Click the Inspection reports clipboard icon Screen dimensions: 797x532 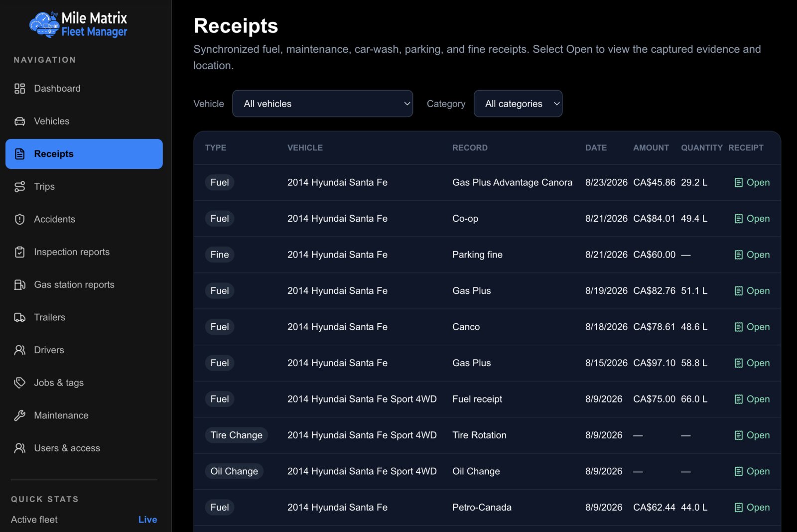pos(19,252)
